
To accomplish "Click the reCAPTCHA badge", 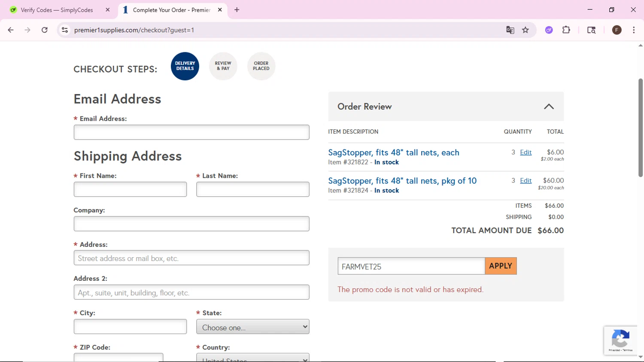I will click(621, 341).
